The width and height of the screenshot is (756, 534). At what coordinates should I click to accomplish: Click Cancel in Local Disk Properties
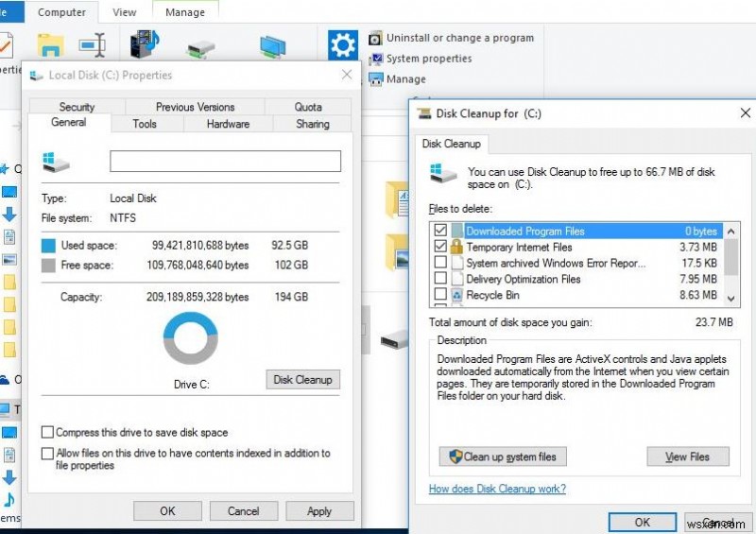[x=244, y=511]
